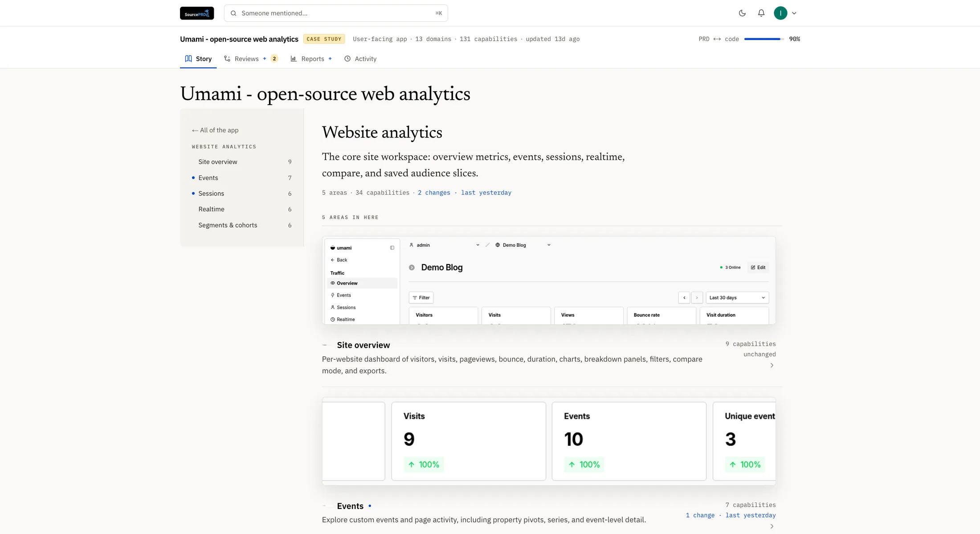This screenshot has height=534, width=980.
Task: Open the Filter button
Action: (421, 298)
